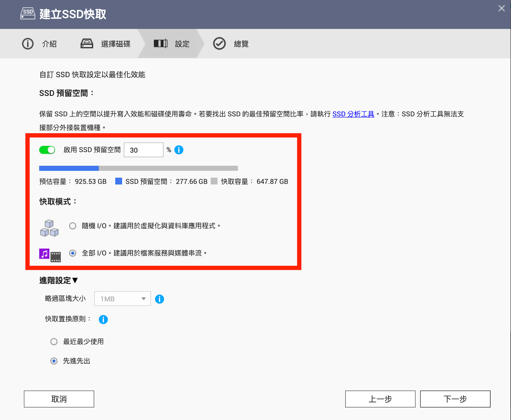This screenshot has width=511, height=420.
Task: Show info for 略過區塊大小
Action: point(159,299)
